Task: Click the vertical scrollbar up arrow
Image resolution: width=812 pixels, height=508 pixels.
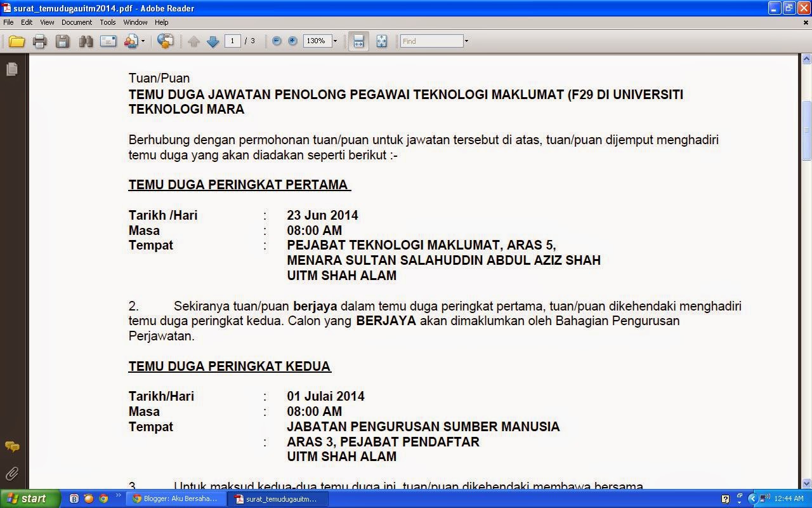Action: click(x=807, y=59)
